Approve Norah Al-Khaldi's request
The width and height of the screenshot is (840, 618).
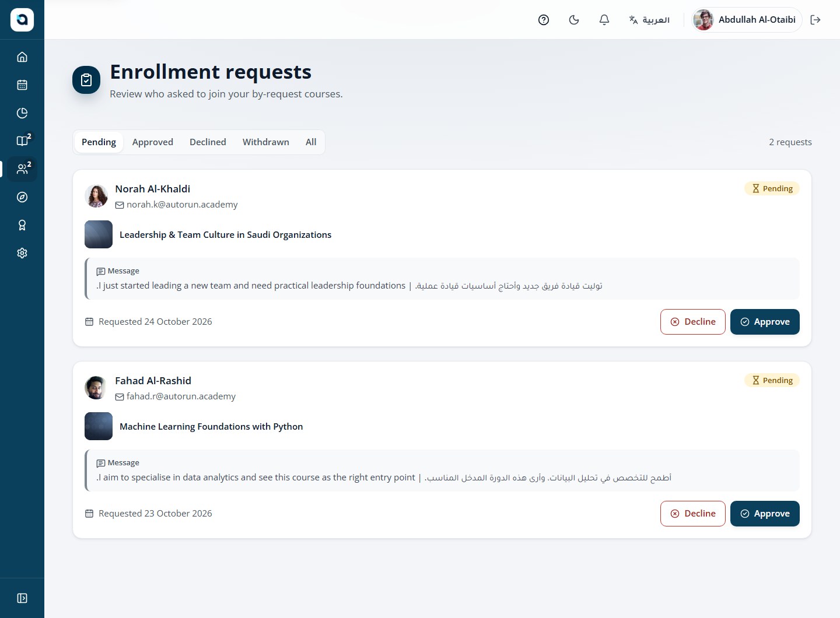click(x=765, y=322)
